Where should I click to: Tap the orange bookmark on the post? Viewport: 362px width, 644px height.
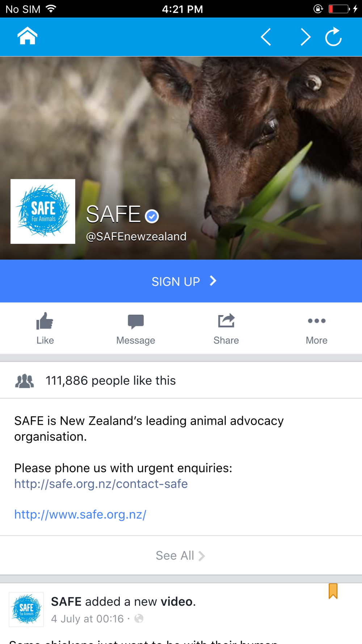pos(333,591)
